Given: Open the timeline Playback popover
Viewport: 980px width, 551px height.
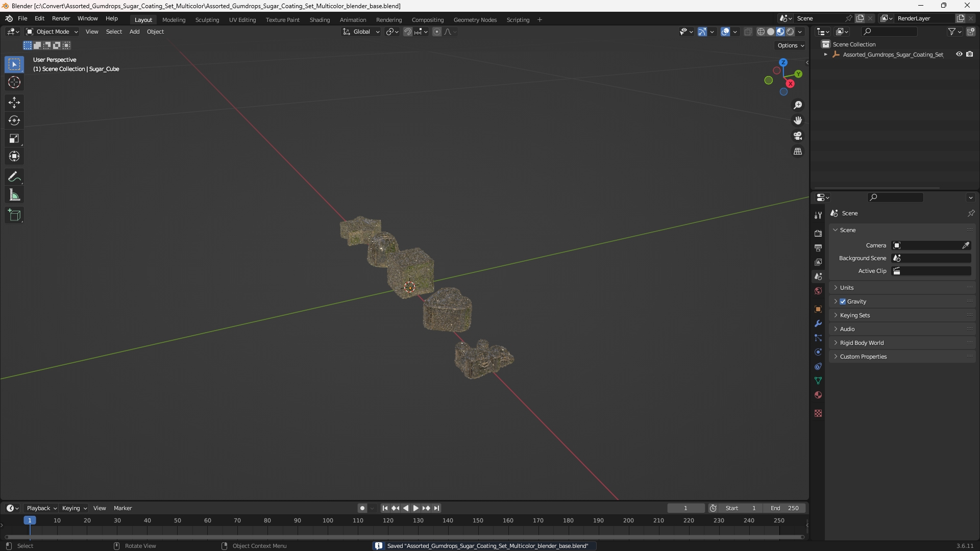Looking at the screenshot, I should [41, 508].
